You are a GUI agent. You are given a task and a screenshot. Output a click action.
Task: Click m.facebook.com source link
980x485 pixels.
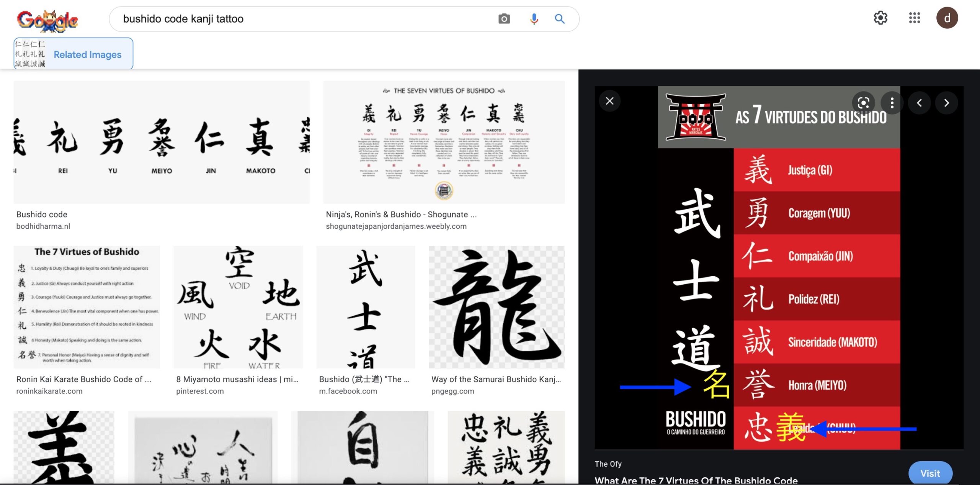348,391
